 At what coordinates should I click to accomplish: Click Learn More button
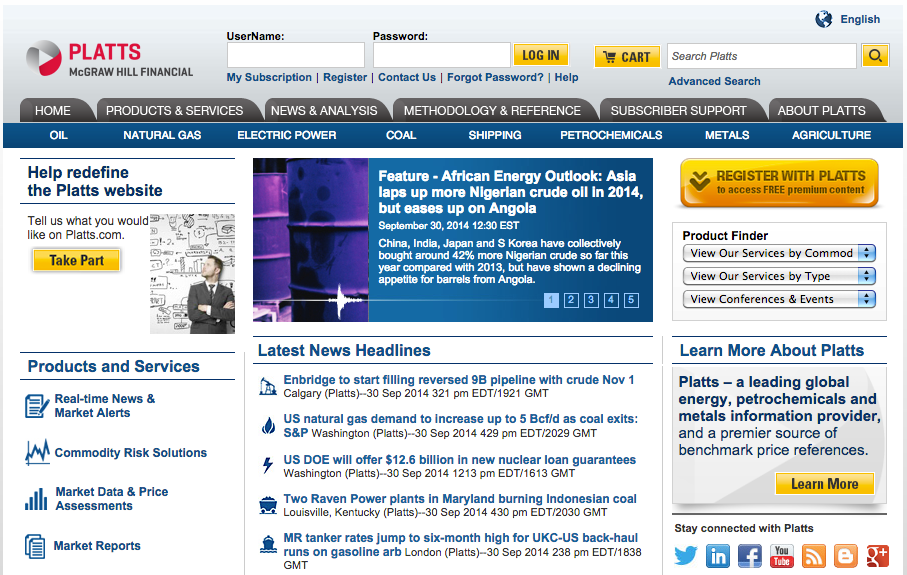coord(824,484)
